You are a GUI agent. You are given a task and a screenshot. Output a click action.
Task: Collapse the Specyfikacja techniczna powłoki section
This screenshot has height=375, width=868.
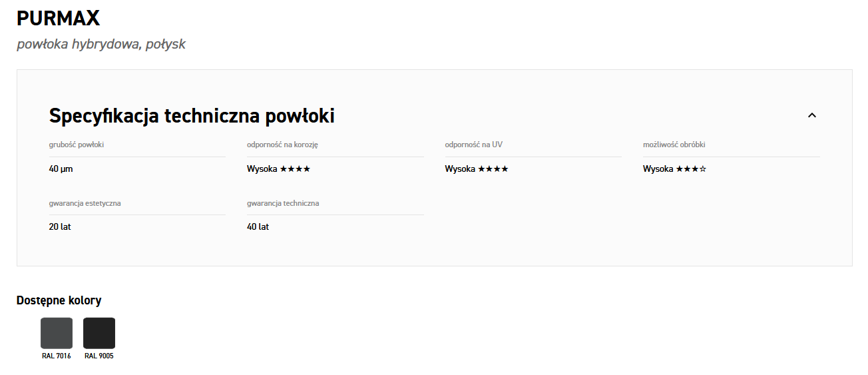click(x=811, y=115)
